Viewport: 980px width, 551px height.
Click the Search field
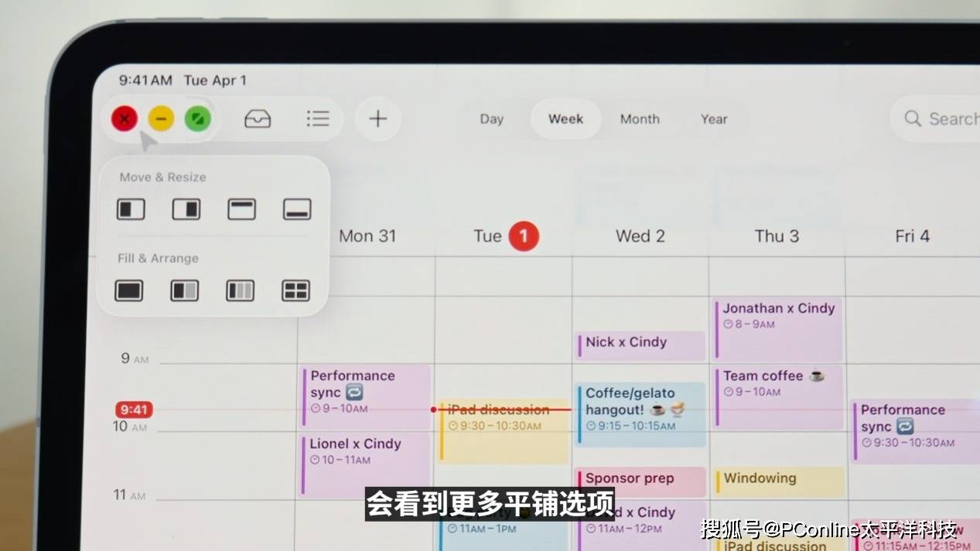[935, 119]
